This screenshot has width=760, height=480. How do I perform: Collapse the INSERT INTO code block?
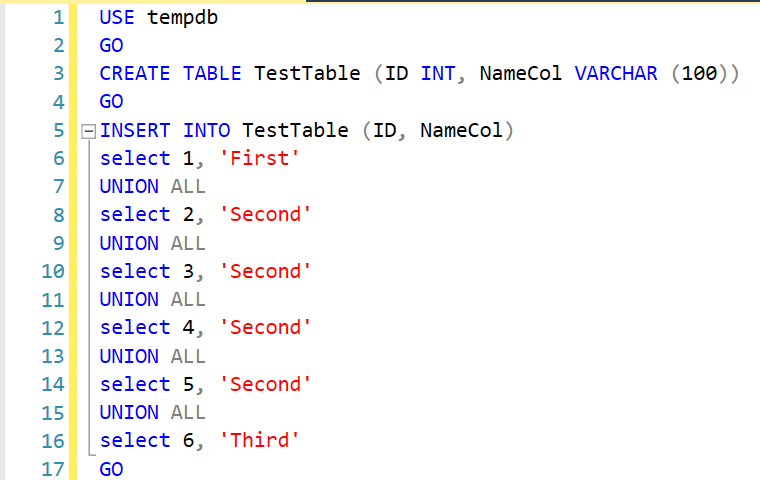pyautogui.click(x=89, y=131)
